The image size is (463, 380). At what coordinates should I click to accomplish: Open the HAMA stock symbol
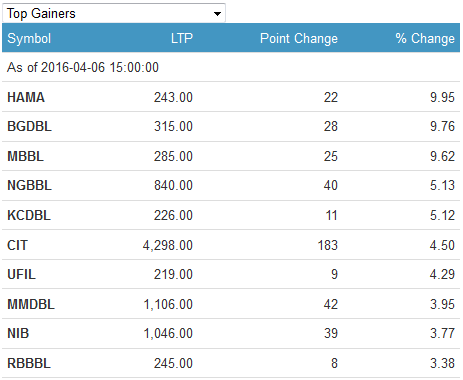click(26, 97)
